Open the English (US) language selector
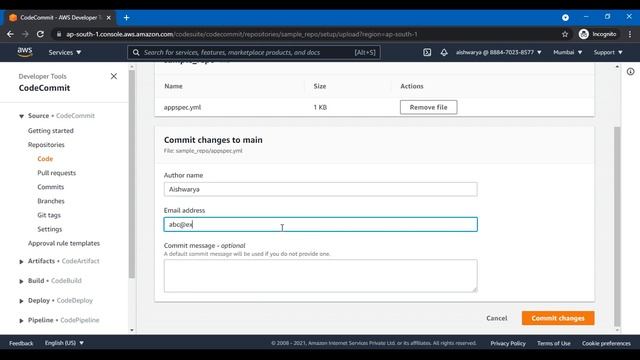Viewport: 640px width, 360px height. [64, 343]
